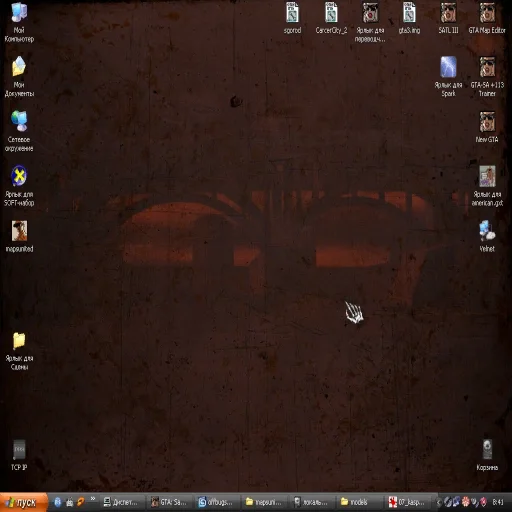The image size is (512, 512).
Task: Click the red flower tray icon
Action: point(466,501)
